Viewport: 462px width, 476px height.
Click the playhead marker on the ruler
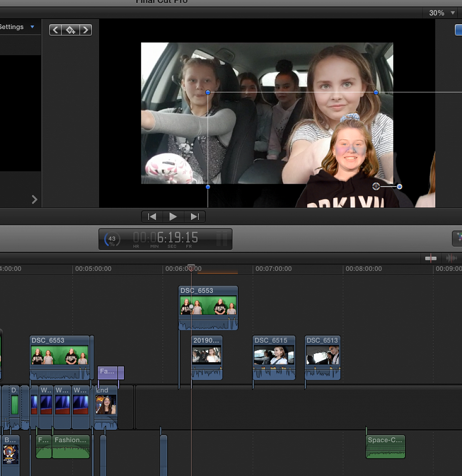click(x=191, y=268)
